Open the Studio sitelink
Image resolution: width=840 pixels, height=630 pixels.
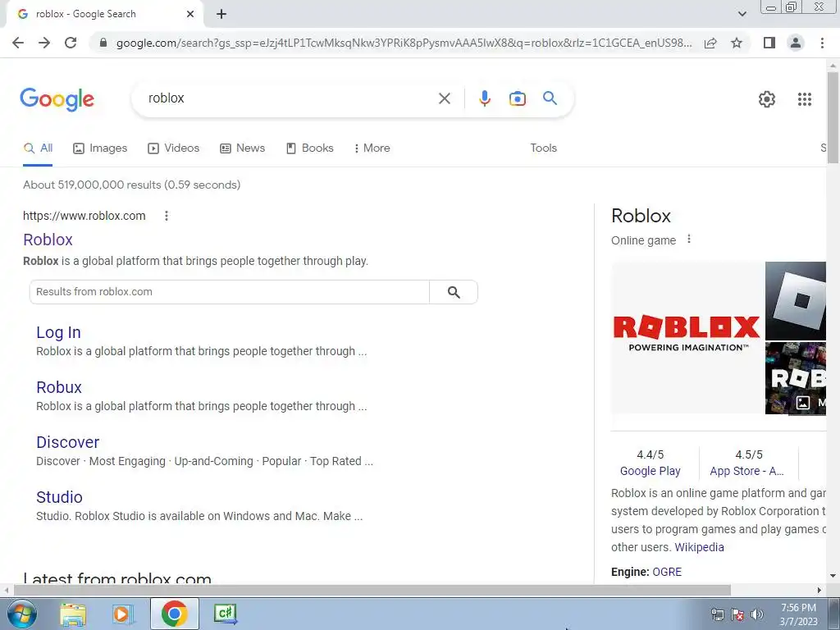tap(59, 497)
